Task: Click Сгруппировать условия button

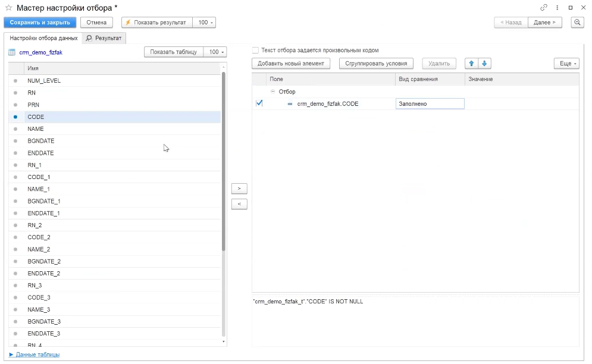Action: point(376,63)
